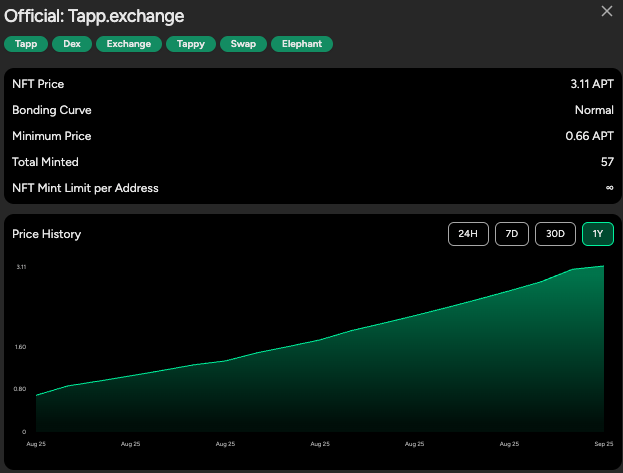Show 7D price history
Screen dimensions: 623x473
point(512,234)
